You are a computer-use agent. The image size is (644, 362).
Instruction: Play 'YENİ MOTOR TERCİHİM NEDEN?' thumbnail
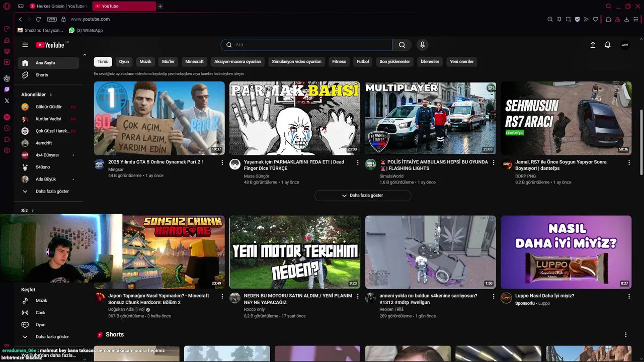click(295, 252)
